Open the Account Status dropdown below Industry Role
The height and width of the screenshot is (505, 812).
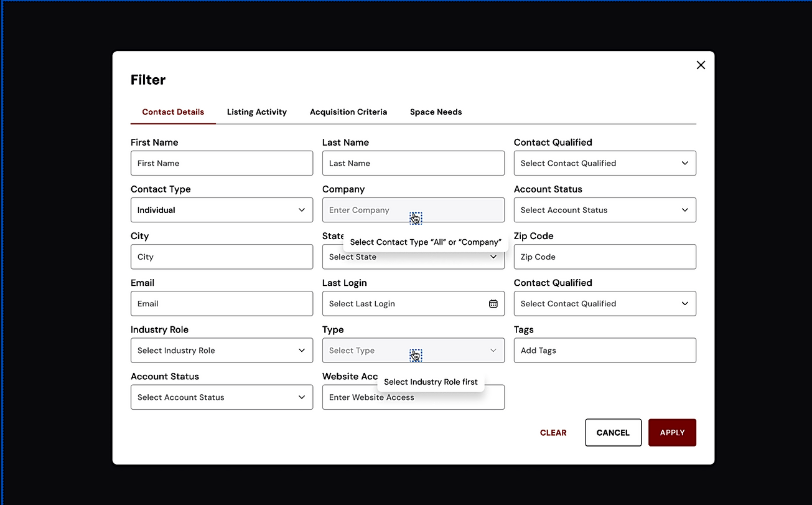(222, 397)
